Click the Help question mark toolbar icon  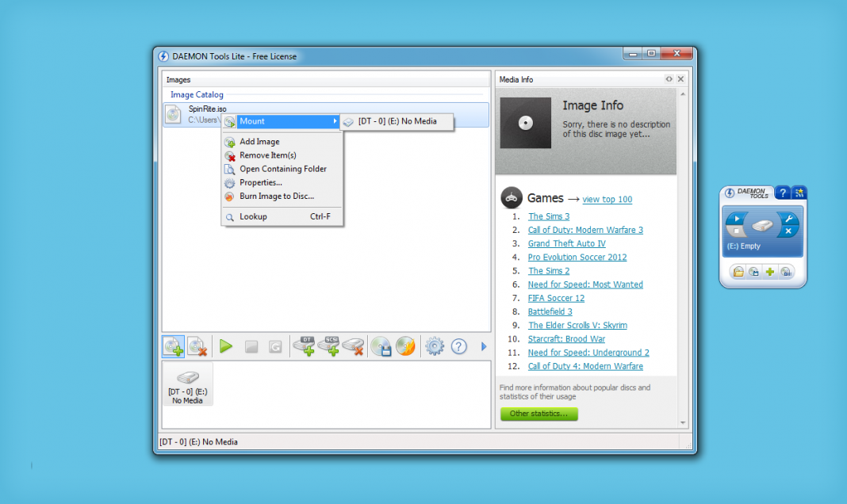point(458,346)
